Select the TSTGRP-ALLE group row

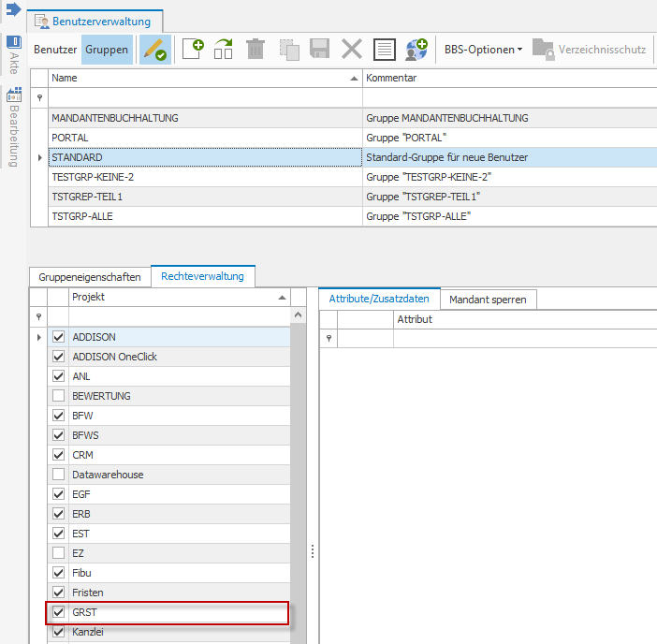click(x=353, y=216)
